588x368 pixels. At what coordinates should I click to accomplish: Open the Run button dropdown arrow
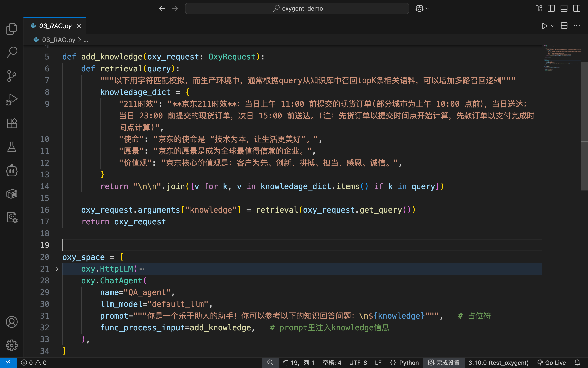point(552,26)
